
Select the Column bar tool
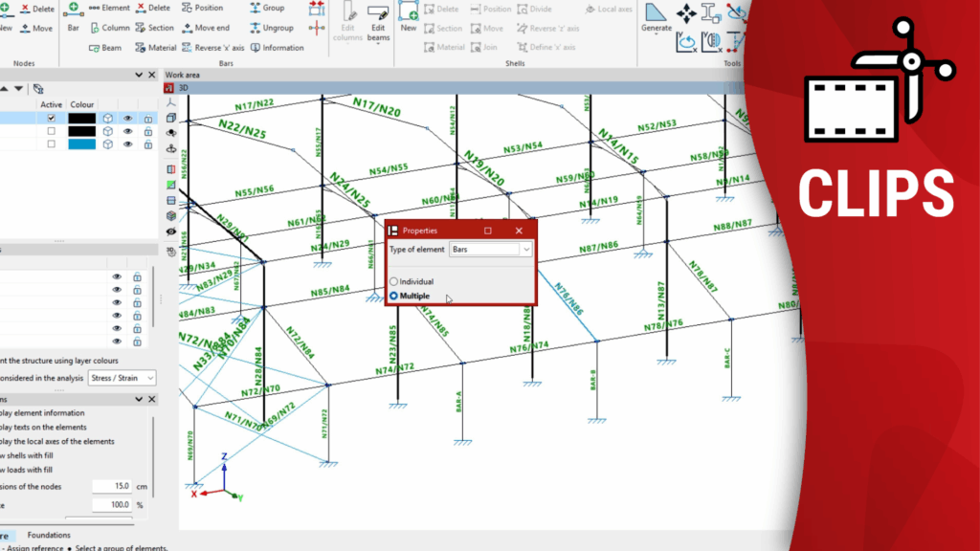[x=109, y=28]
